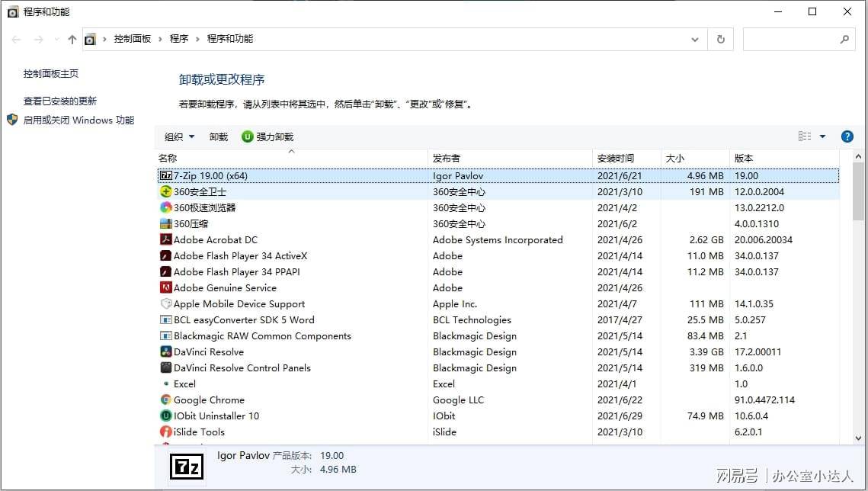Select the Excel row in the list
This screenshot has width=868, height=491.
pos(498,384)
